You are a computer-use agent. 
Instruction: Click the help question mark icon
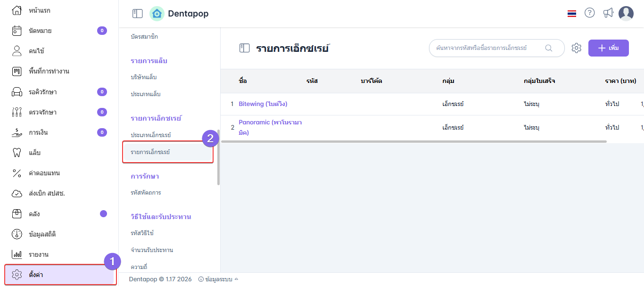[x=589, y=13]
